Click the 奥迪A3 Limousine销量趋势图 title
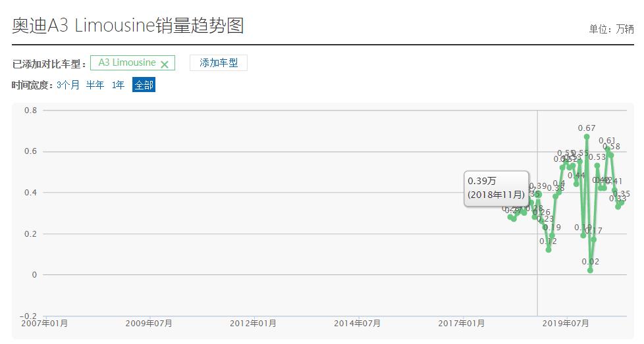 tap(128, 26)
